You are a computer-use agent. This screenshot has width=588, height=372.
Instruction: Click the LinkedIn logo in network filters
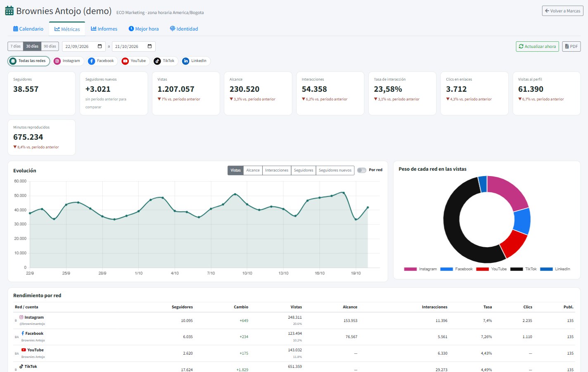click(186, 61)
